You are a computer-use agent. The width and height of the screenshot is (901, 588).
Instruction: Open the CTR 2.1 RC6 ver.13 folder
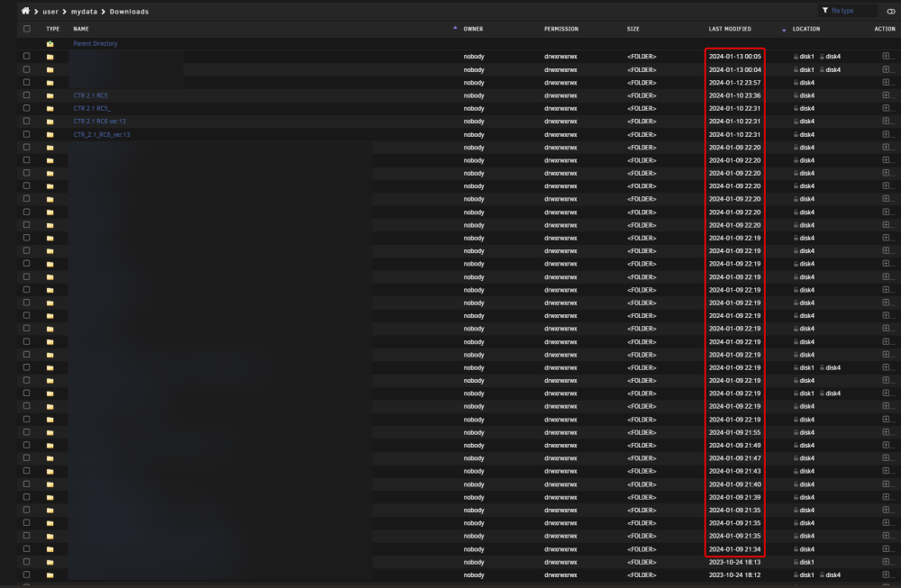pyautogui.click(x=99, y=122)
